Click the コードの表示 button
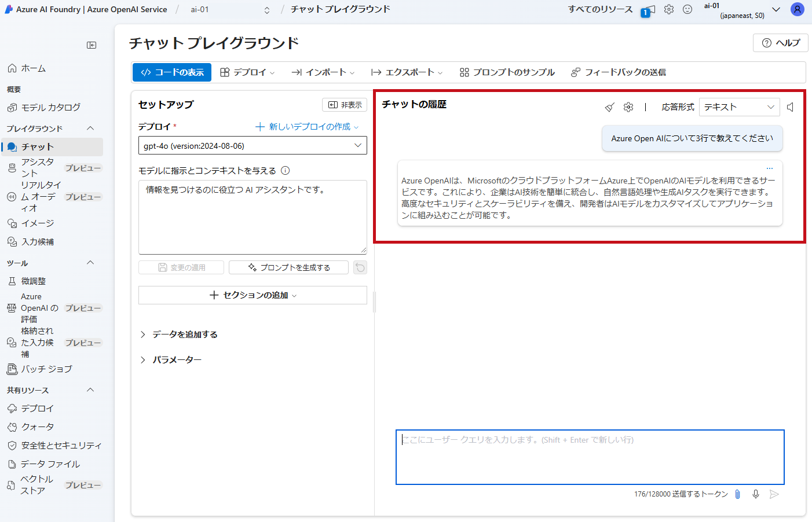 tap(172, 72)
